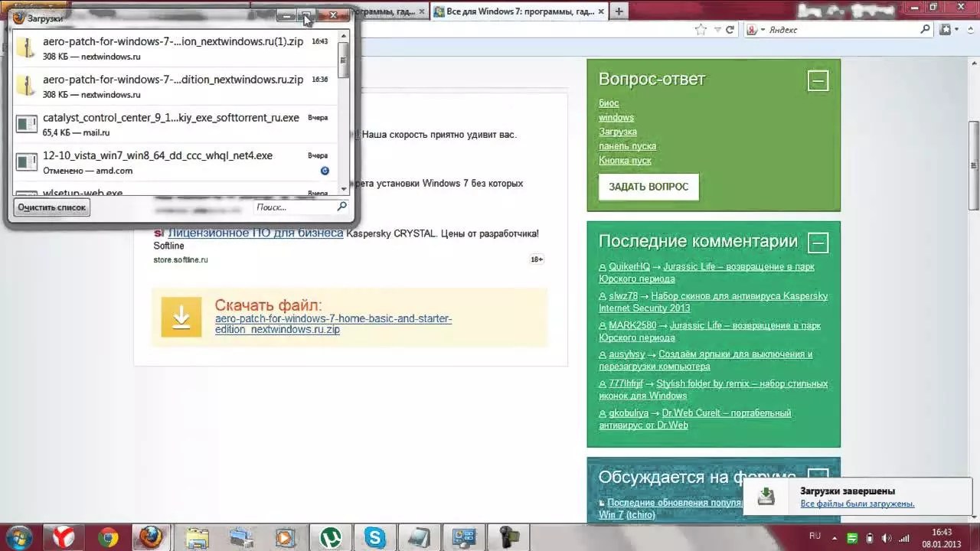Viewport: 980px width, 551px height.
Task: Collapse the Вопрос-ответ widget
Action: point(818,80)
